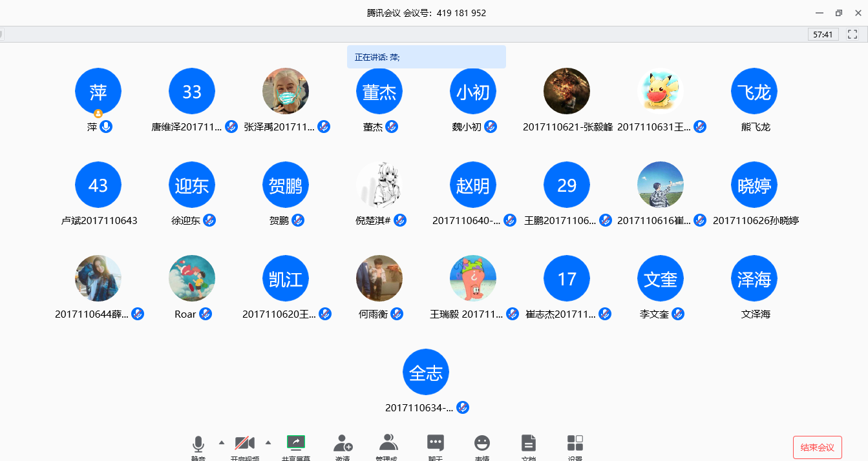Select the Pikachu avatar participant
This screenshot has height=461, width=868.
pyautogui.click(x=660, y=92)
